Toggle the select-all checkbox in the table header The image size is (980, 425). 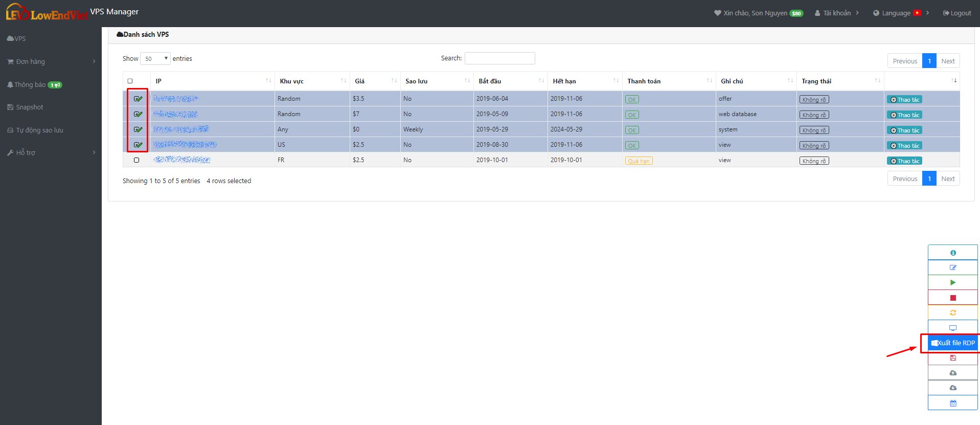pyautogui.click(x=130, y=81)
